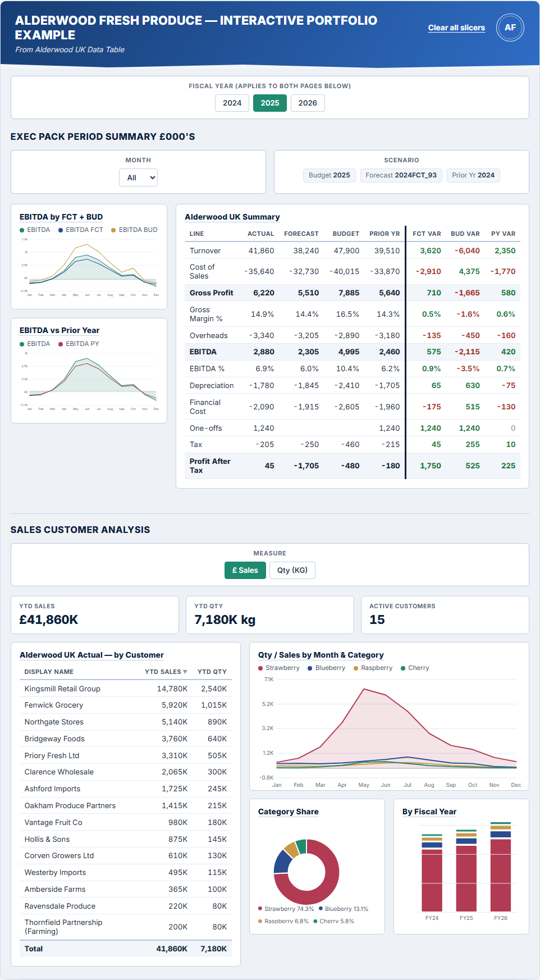Click the FY25 stacked bar
This screenshot has height=980, width=540.
[466, 871]
